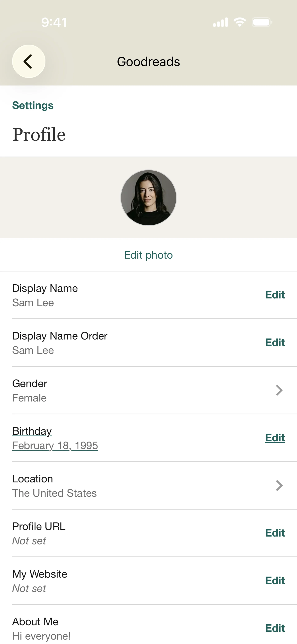Edit the Display Name Order setting

pyautogui.click(x=275, y=342)
